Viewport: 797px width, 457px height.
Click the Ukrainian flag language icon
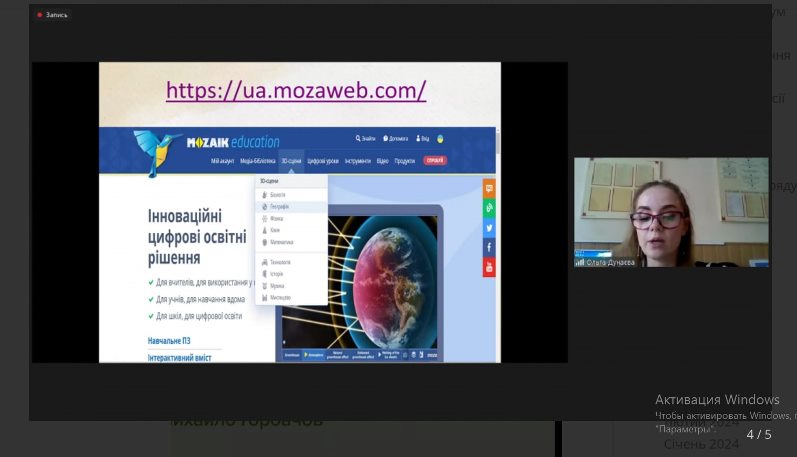pos(440,139)
